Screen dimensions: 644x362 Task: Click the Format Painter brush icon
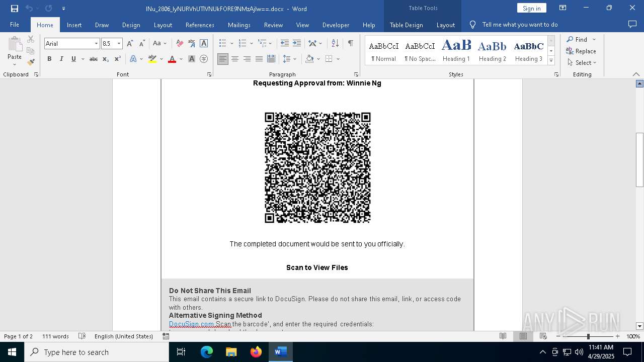pos(31,62)
